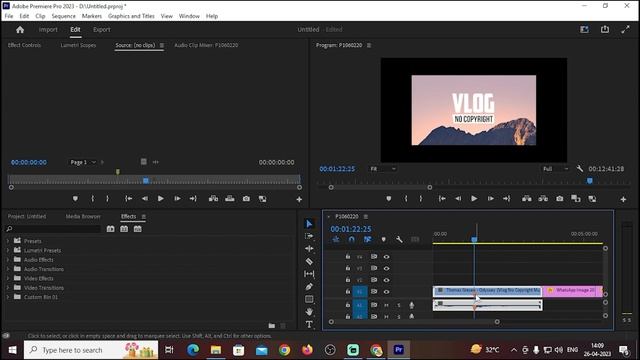640x360 pixels.
Task: Add marker in timeline panel
Action: coord(383,240)
